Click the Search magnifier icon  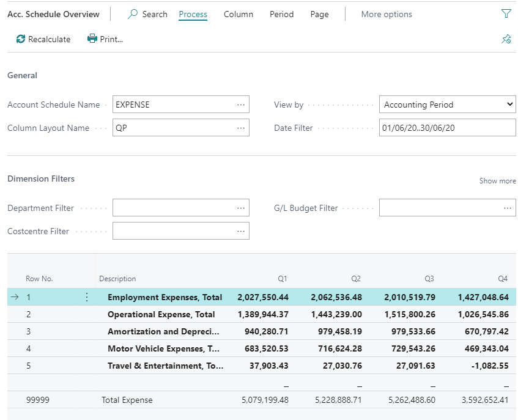133,14
